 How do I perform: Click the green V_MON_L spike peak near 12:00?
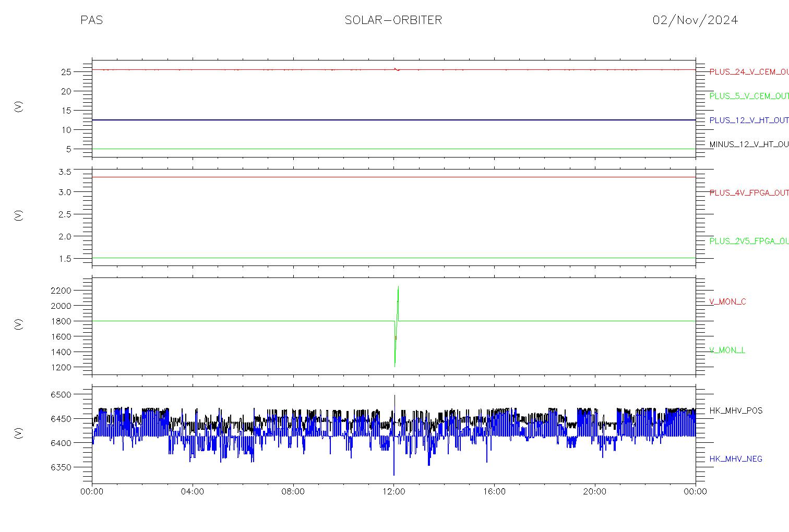pyautogui.click(x=398, y=287)
